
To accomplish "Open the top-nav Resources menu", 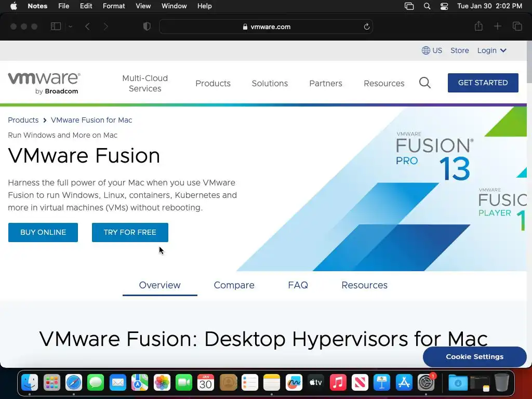I will 384,83.
